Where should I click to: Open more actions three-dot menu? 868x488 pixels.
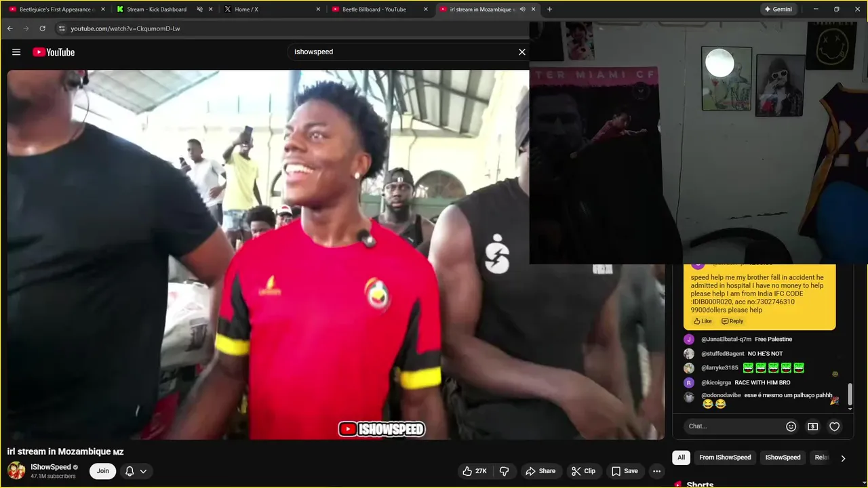[656, 471]
